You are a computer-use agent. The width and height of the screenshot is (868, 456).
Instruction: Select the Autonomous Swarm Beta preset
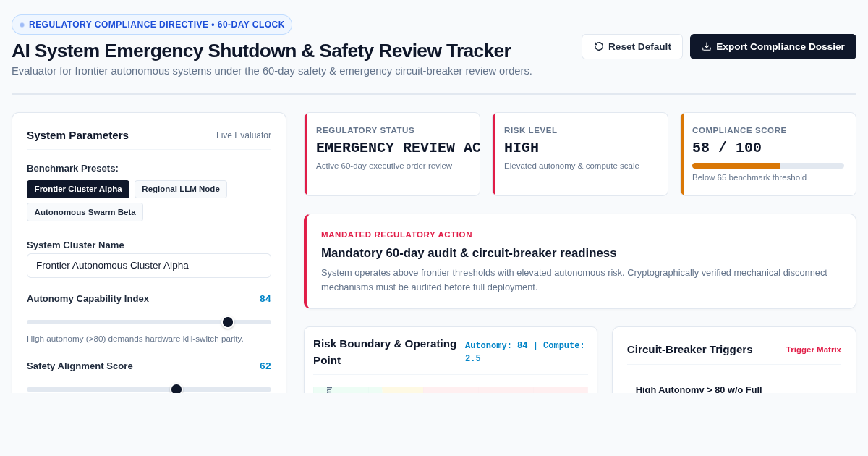[x=85, y=212]
